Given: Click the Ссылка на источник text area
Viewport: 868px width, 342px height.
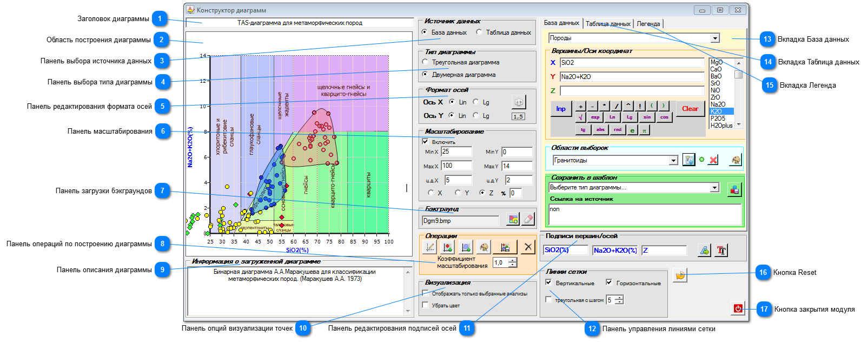Looking at the screenshot, I should (645, 215).
